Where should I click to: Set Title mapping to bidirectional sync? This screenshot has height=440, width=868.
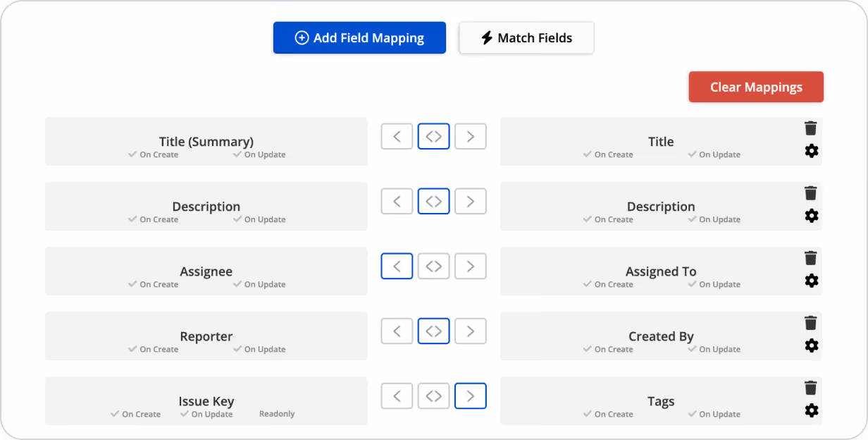[x=433, y=136]
